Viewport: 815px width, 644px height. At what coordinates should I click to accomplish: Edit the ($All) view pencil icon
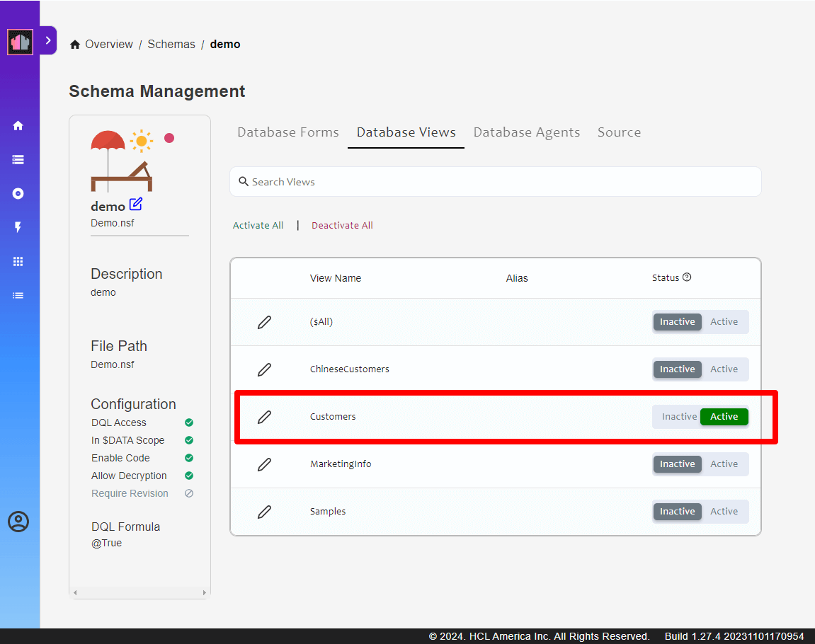click(x=265, y=322)
